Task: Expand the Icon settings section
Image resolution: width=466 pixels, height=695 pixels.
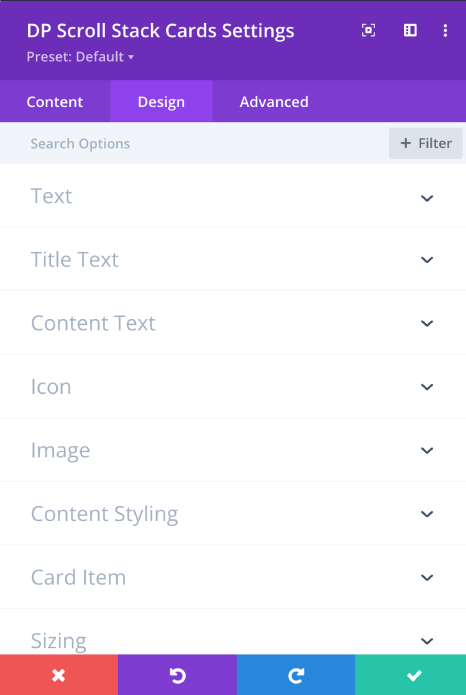Action: click(233, 386)
